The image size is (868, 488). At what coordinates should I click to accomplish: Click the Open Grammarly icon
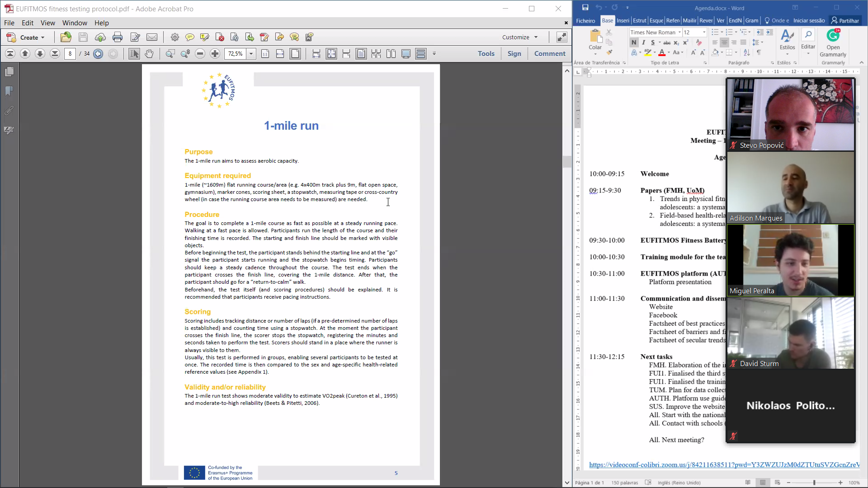833,36
